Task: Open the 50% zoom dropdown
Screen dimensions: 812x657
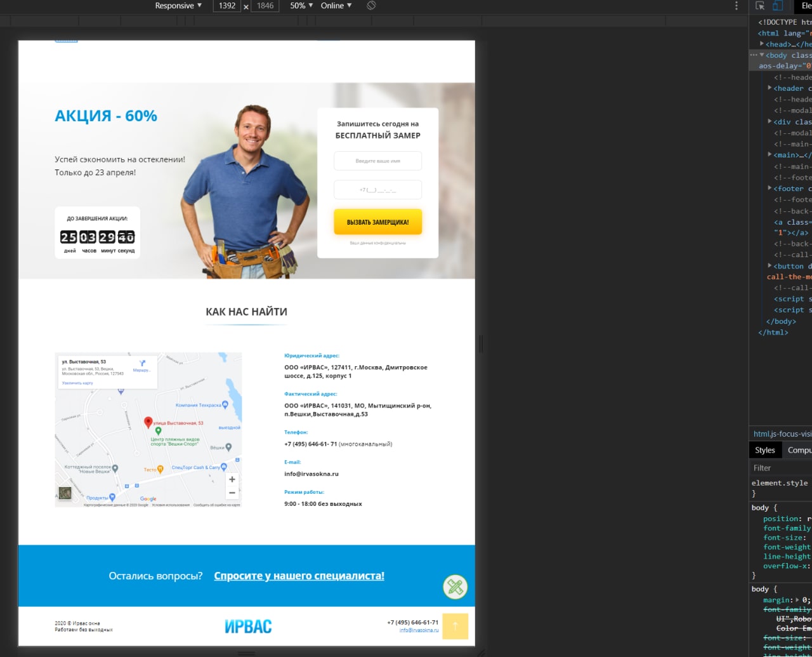Action: pyautogui.click(x=301, y=6)
